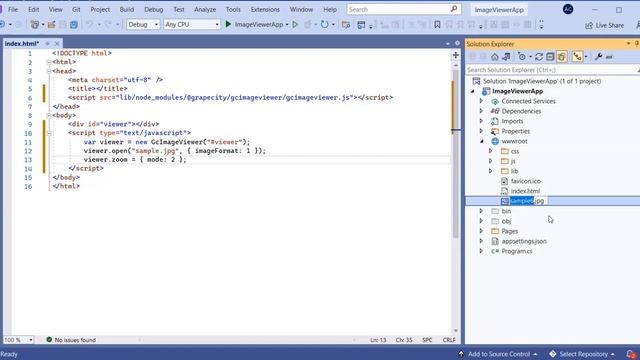This screenshot has width=640, height=360.
Task: Click the green Start debugging play icon
Action: (228, 24)
